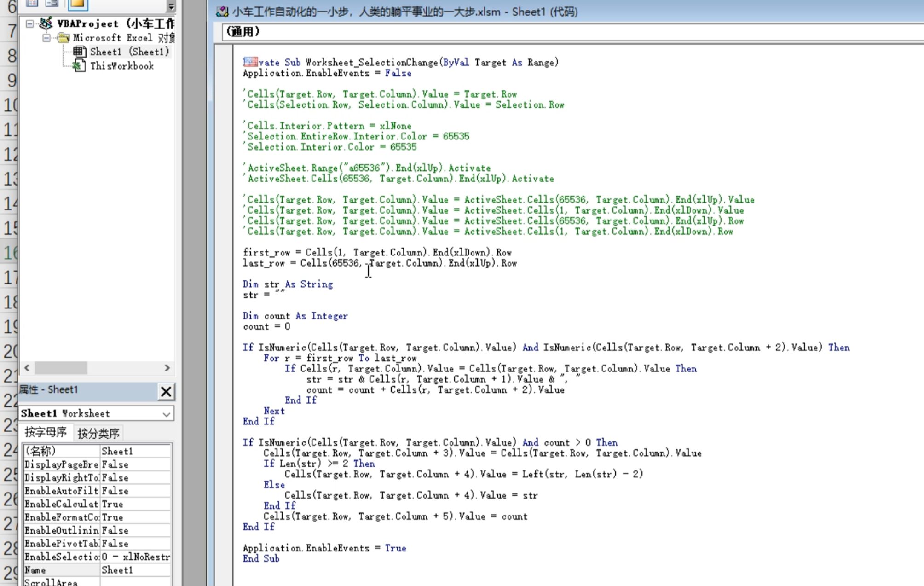The image size is (924, 586).
Task: Click the 'Else' keyword line
Action: click(x=274, y=485)
